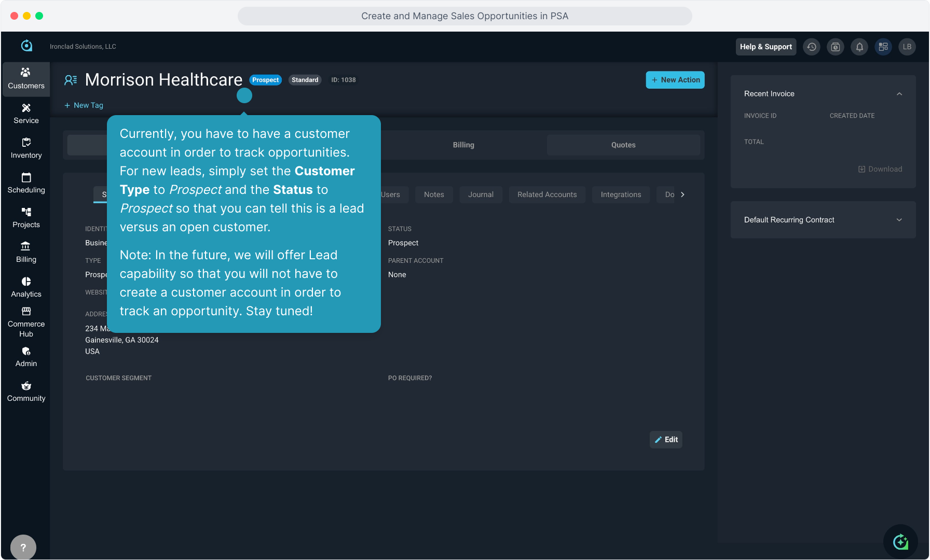This screenshot has height=560, width=930.
Task: Open the time tracker icon
Action: pos(836,47)
